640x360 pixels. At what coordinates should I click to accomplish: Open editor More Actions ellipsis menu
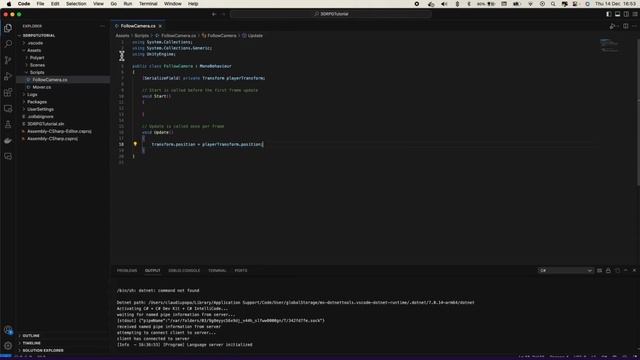point(634,26)
